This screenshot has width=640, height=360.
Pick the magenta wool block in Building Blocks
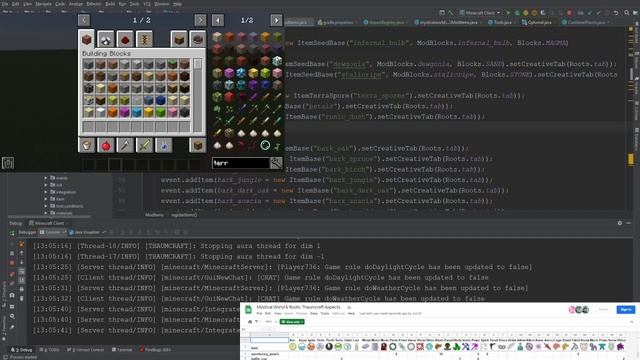[x=124, y=112]
